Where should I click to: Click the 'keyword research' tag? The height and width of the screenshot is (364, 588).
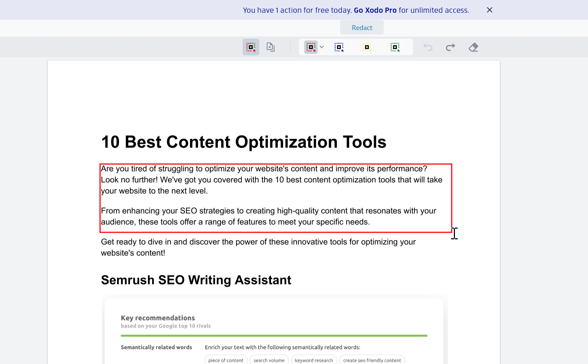[314, 360]
